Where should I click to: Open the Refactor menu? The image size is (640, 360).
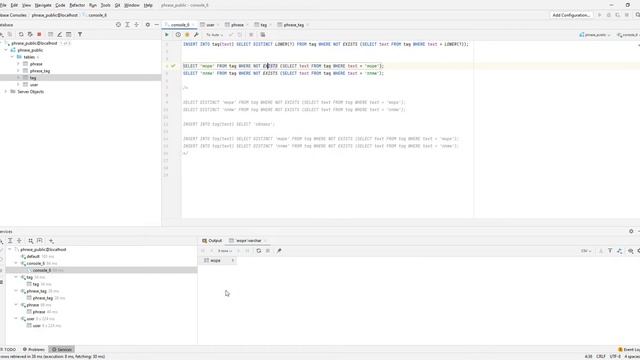click(77, 5)
